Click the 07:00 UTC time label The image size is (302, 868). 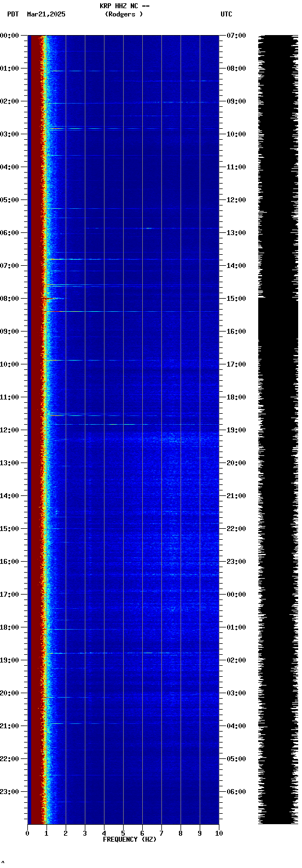coord(236,36)
